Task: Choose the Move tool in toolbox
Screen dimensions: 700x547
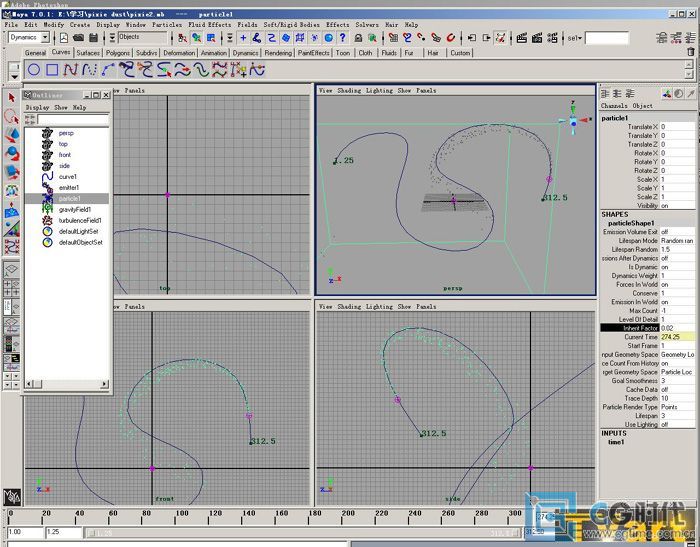Action: click(12, 135)
